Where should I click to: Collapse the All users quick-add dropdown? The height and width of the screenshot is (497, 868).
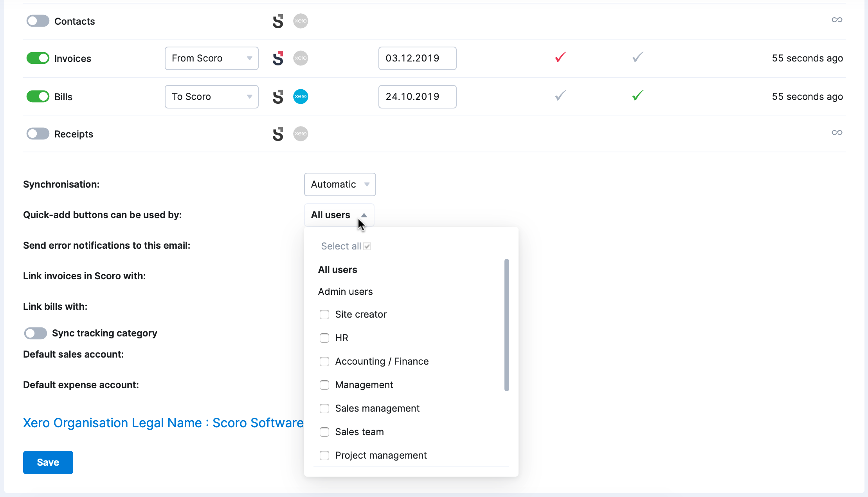pyautogui.click(x=339, y=215)
